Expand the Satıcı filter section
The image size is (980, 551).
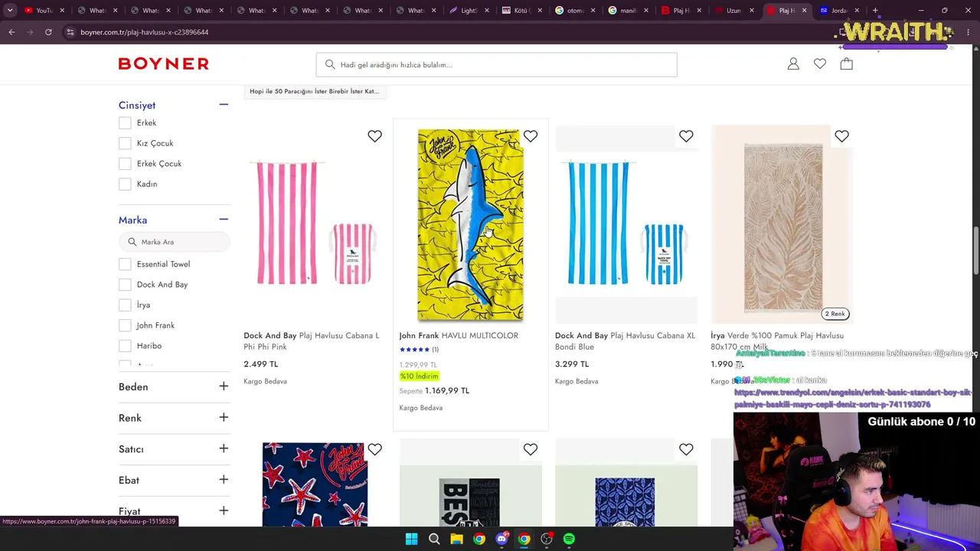click(224, 448)
